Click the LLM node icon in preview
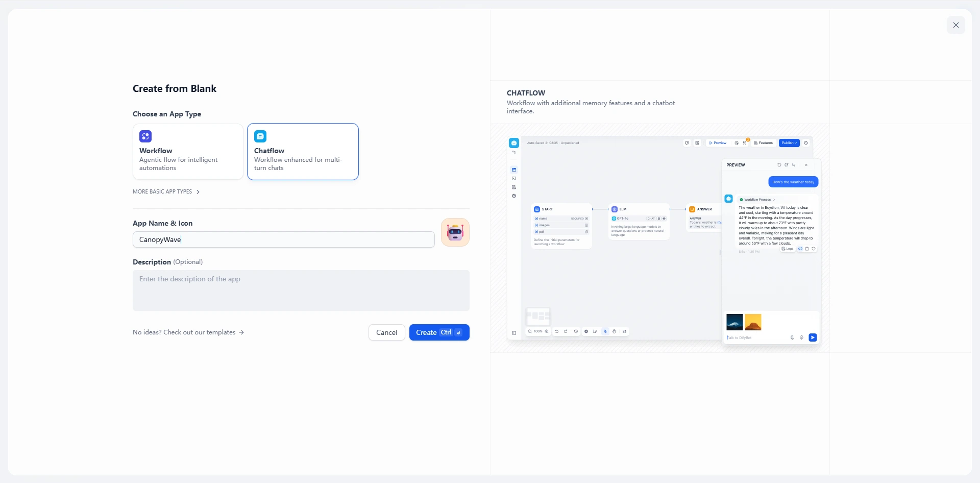The height and width of the screenshot is (483, 980). 615,209
